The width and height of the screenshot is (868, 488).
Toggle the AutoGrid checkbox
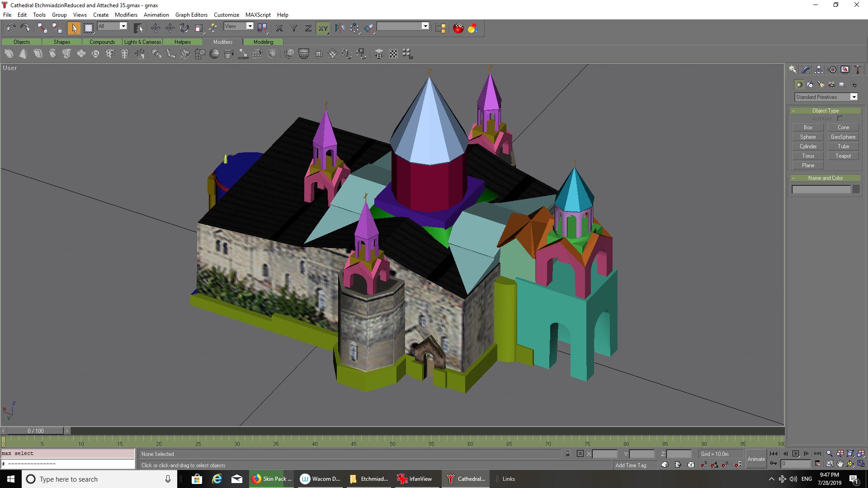pos(840,119)
